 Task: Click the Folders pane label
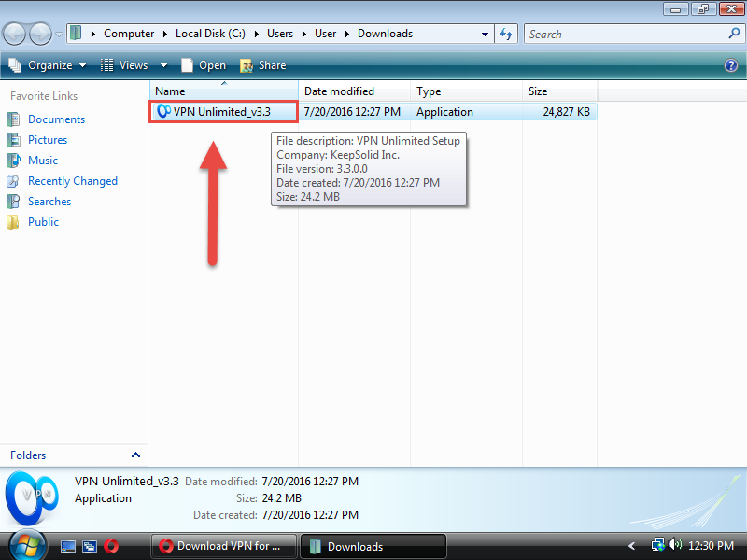pos(28,455)
